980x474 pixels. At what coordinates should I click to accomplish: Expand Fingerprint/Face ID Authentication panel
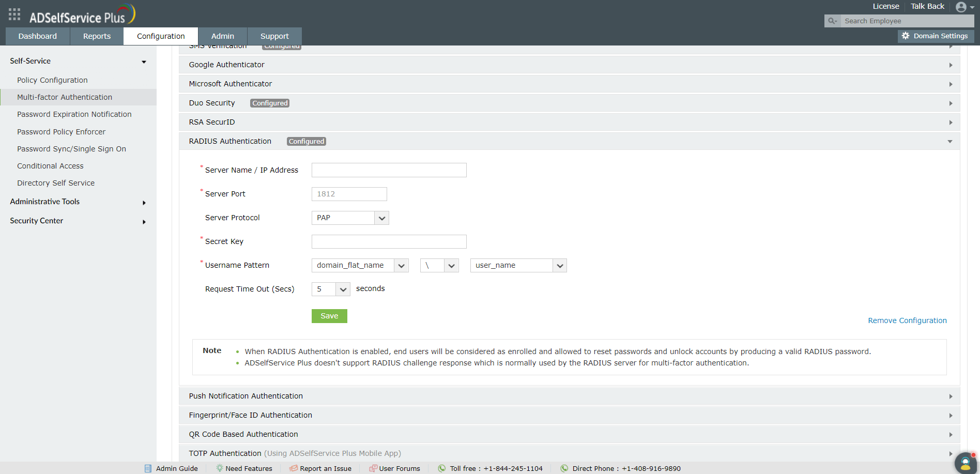click(x=569, y=415)
